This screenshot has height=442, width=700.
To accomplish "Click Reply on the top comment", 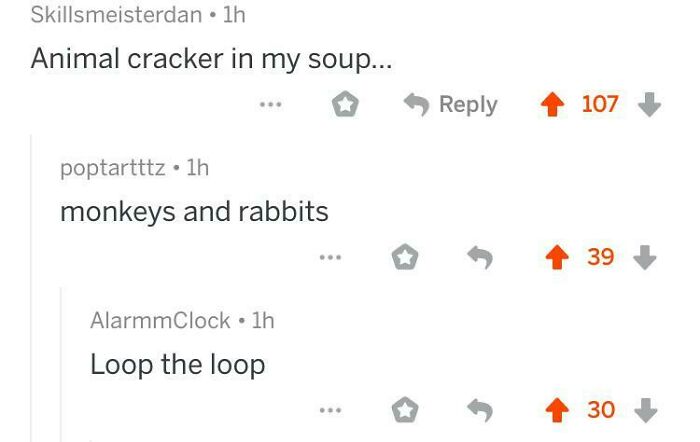I will (x=450, y=104).
